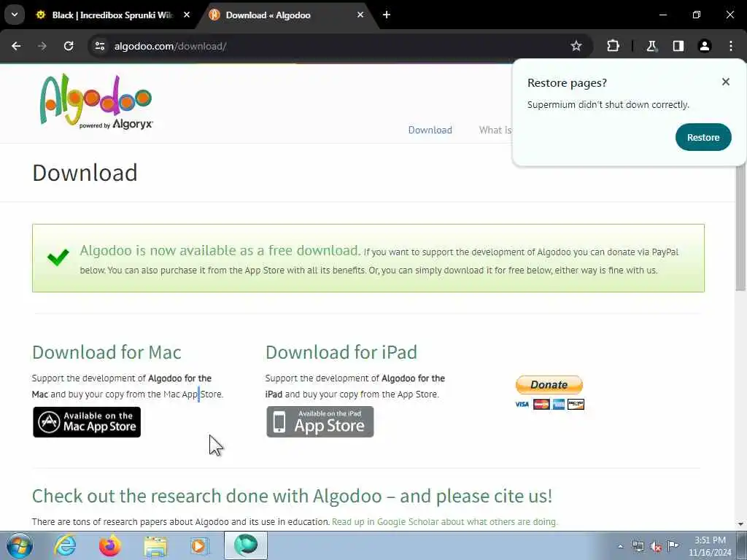This screenshot has height=560, width=747.
Task: Click the green checkmark icon in notice
Action: 58,257
